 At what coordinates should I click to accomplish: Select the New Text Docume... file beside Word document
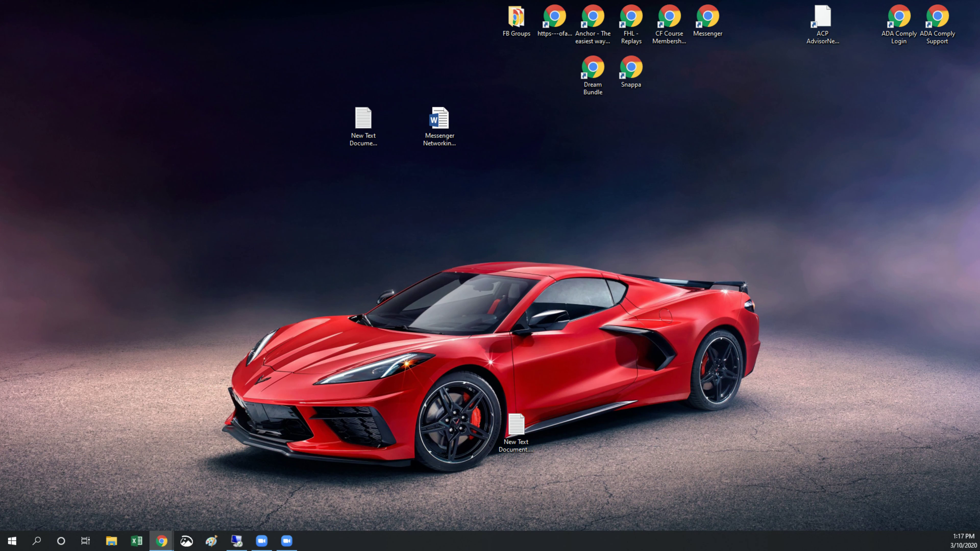(363, 127)
